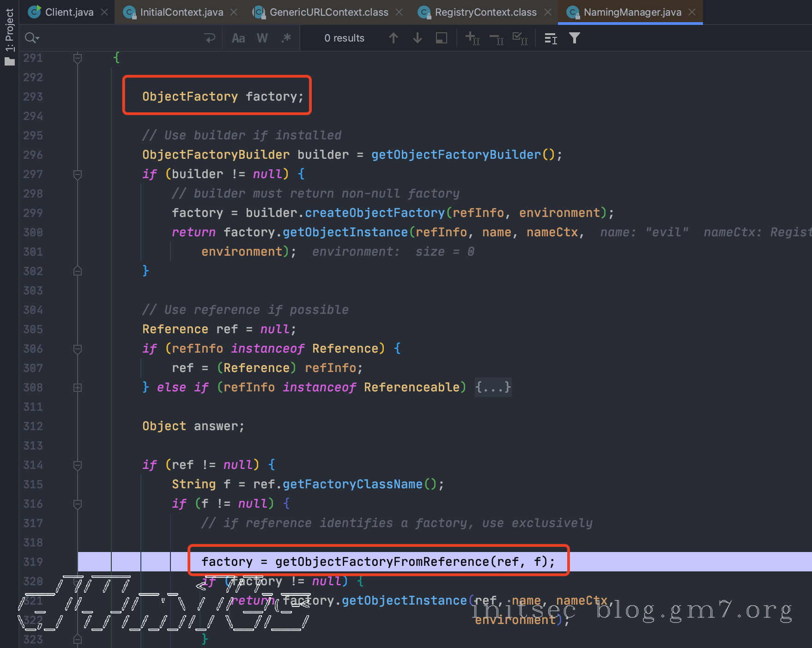812x648 pixels.
Task: Click the new line icon in search field
Action: click(210, 38)
